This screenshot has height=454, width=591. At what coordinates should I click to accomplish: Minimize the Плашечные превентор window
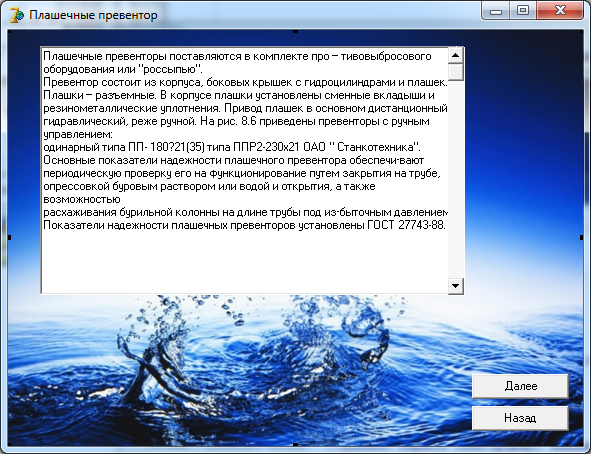pyautogui.click(x=496, y=11)
